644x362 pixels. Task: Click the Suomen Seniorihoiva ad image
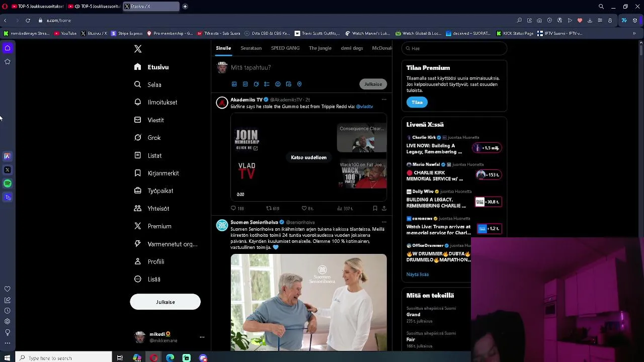[308, 302]
